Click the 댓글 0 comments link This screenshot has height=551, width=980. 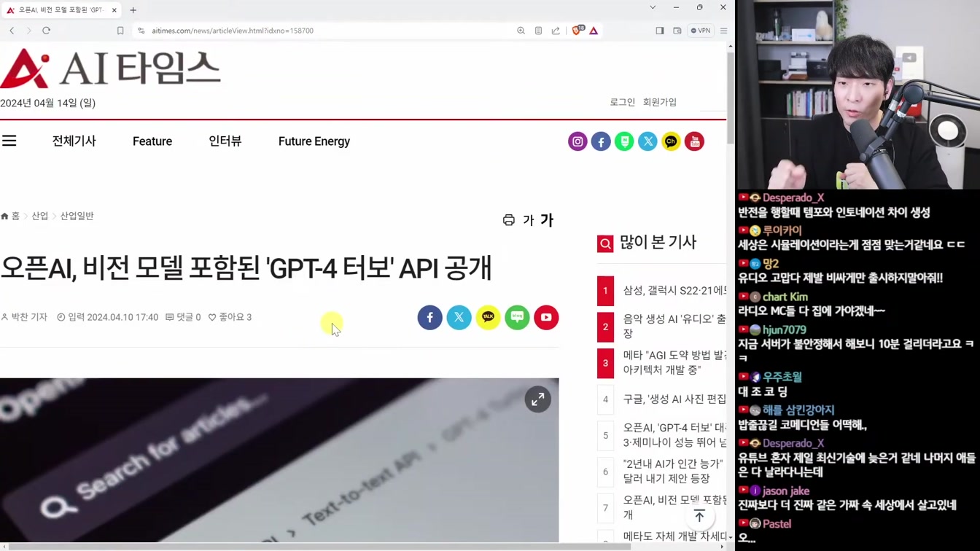click(183, 317)
